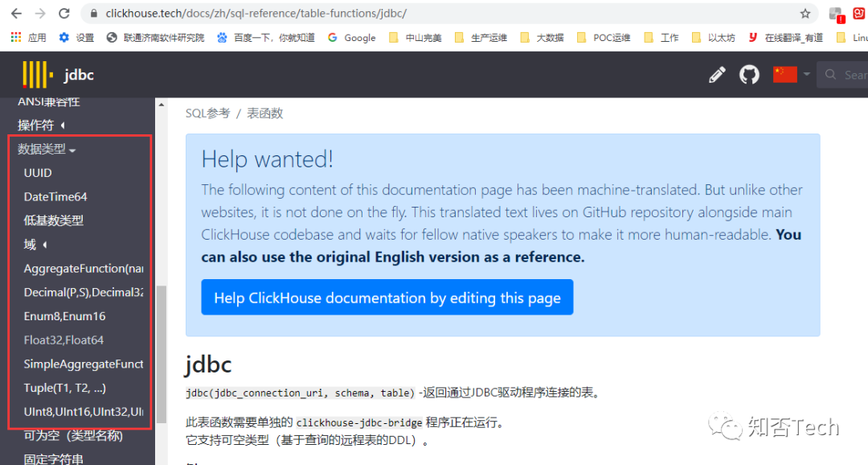
Task: Expand the 操作符 sidebar section
Action: click(41, 126)
